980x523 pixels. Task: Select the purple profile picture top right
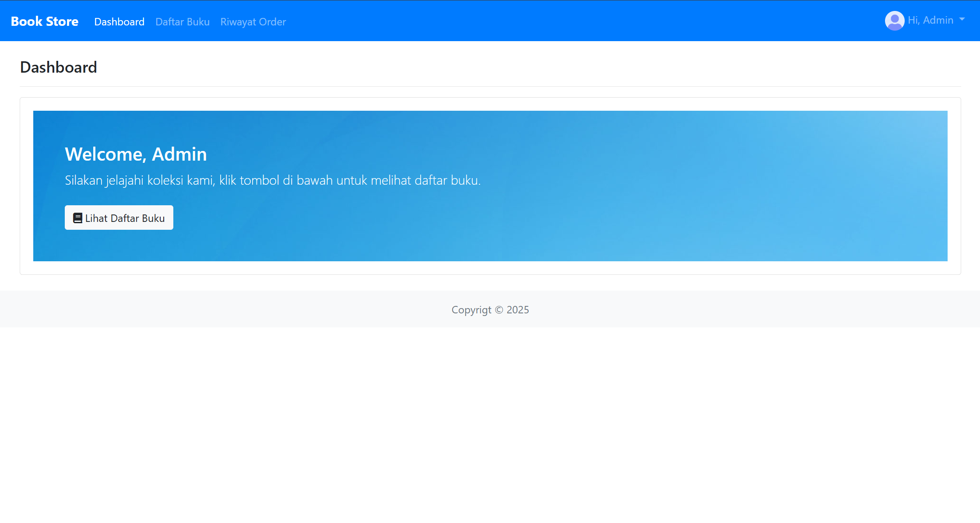point(895,20)
